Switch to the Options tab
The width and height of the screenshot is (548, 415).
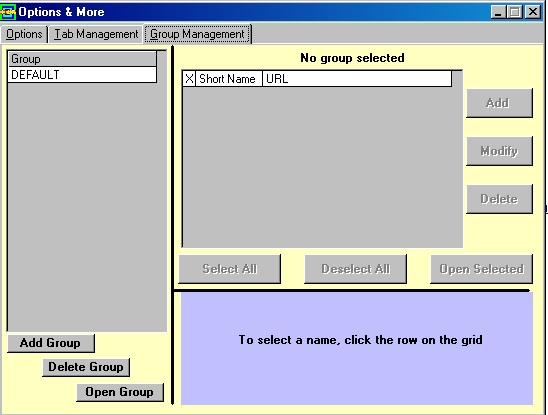(24, 34)
